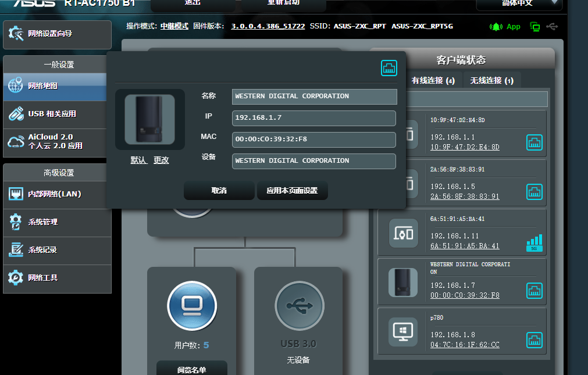Click MAC link 6A:51:91:A5:BA:41
This screenshot has height=375, width=588.
point(465,246)
